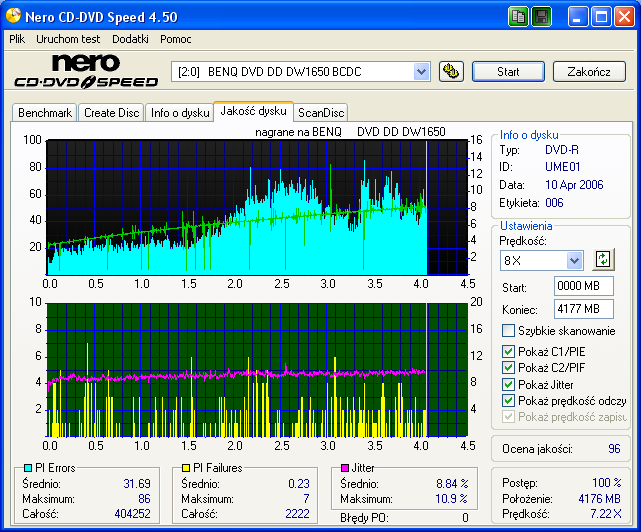Click the disc type value DVD-R
Viewport: 641px width, 532px height.
tap(562, 150)
